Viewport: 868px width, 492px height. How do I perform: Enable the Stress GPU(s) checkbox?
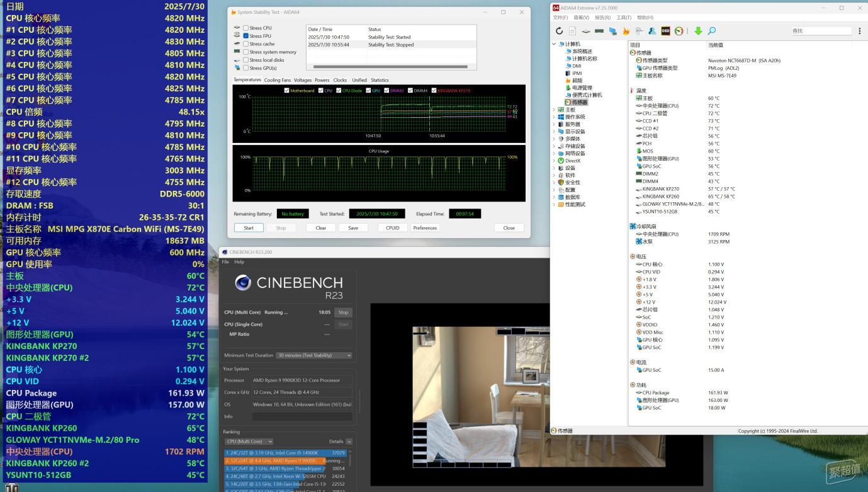[246, 68]
